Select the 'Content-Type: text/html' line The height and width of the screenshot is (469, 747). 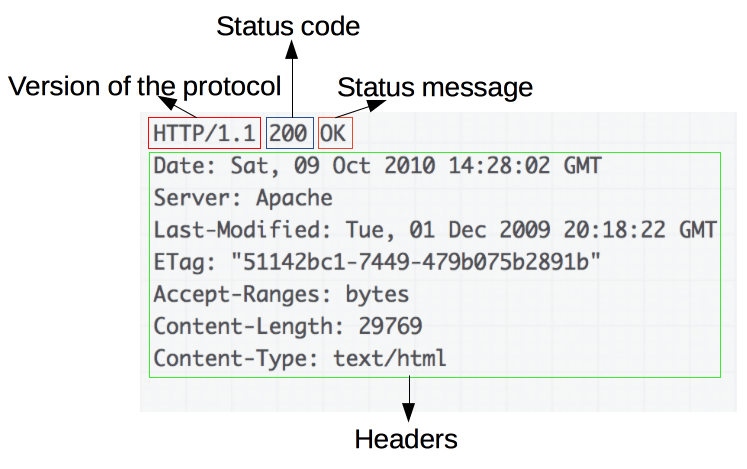coord(300,358)
